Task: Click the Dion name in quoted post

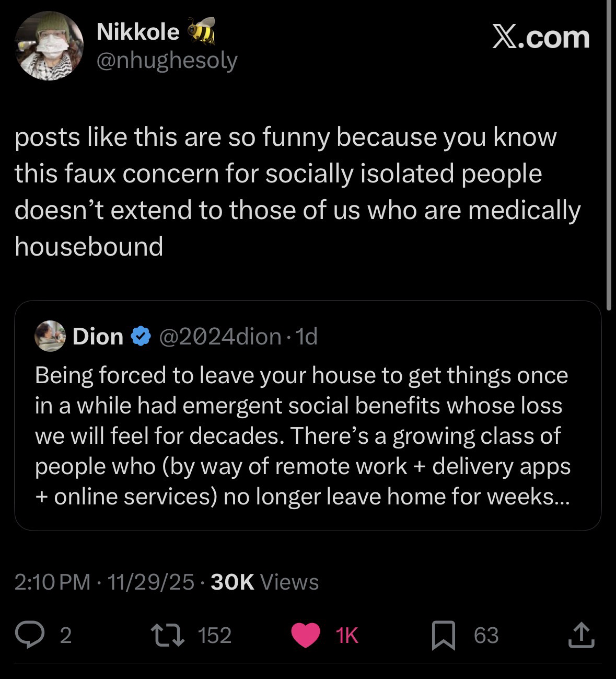Action: click(x=98, y=336)
